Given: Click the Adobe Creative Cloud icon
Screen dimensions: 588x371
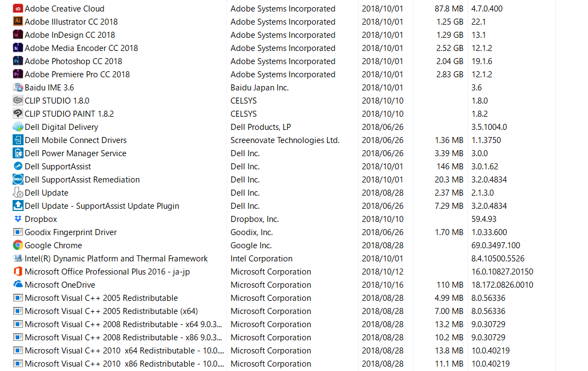Looking at the screenshot, I should (18, 9).
